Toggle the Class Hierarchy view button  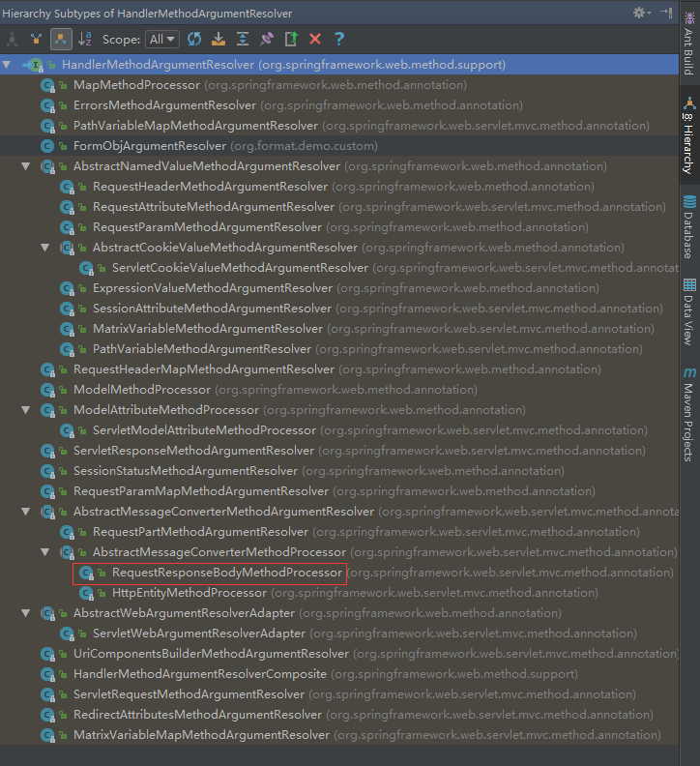(x=13, y=39)
